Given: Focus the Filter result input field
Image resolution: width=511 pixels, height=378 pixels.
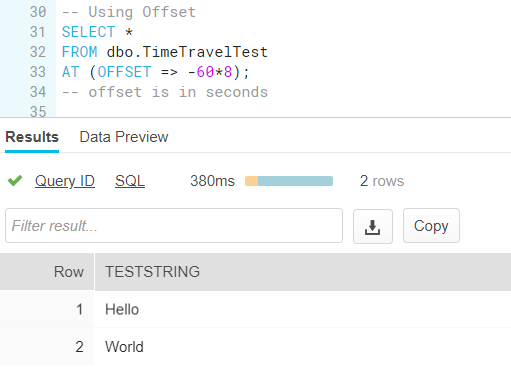Looking at the screenshot, I should [174, 226].
